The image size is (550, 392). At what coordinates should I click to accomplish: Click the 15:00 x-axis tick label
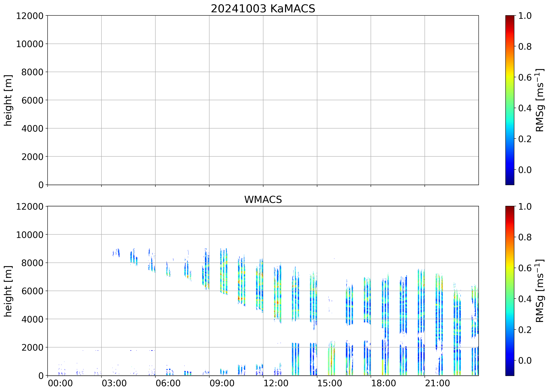click(x=330, y=383)
